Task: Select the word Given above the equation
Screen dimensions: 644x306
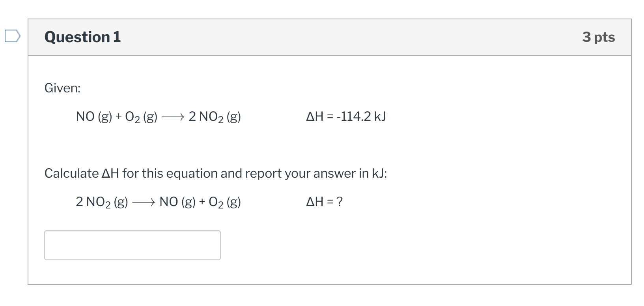Action: (x=62, y=88)
